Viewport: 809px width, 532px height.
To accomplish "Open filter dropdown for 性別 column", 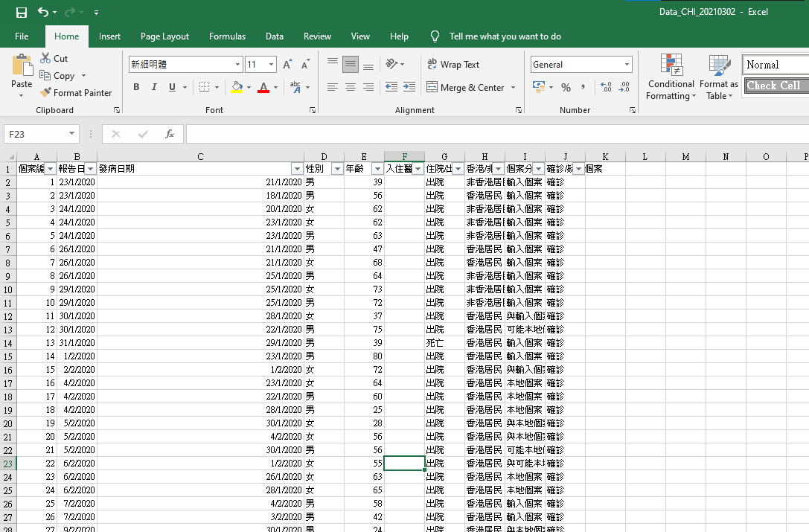I will point(337,169).
